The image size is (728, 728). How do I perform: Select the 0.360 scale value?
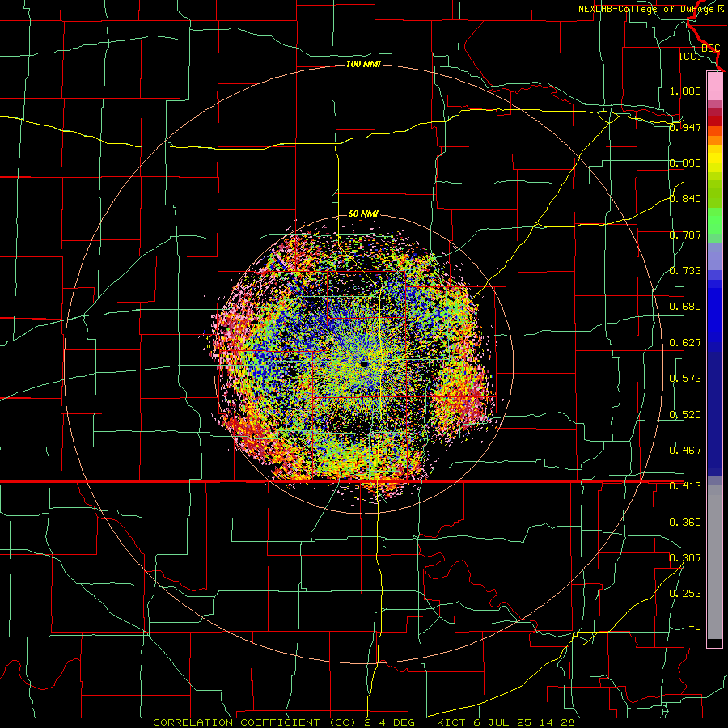coord(685,523)
